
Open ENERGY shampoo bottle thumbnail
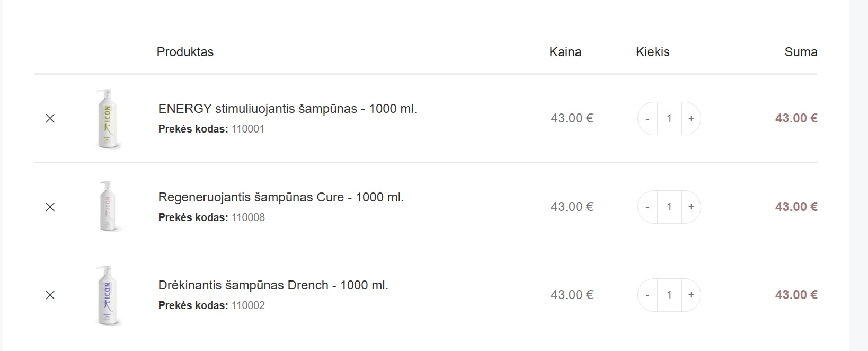(x=108, y=119)
